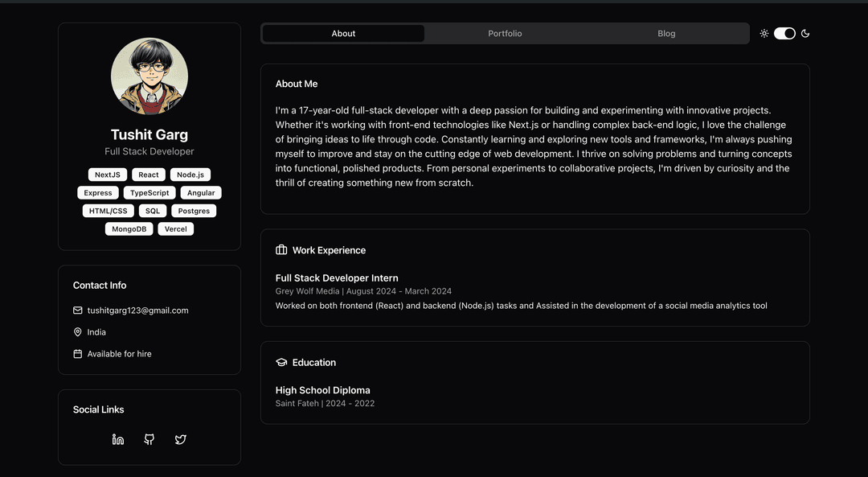The height and width of the screenshot is (477, 868).
Task: Open the LinkedIn social link icon
Action: click(x=118, y=439)
